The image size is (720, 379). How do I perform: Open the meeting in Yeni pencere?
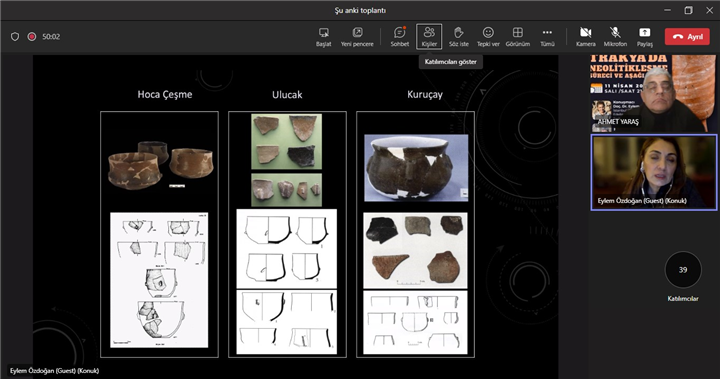coord(357,37)
